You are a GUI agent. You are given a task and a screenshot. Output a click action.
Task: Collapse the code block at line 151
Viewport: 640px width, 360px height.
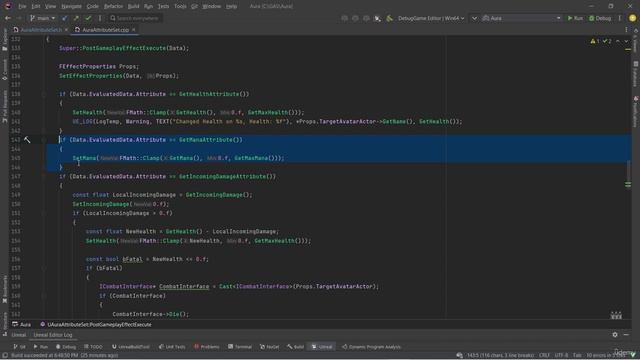pos(44,213)
